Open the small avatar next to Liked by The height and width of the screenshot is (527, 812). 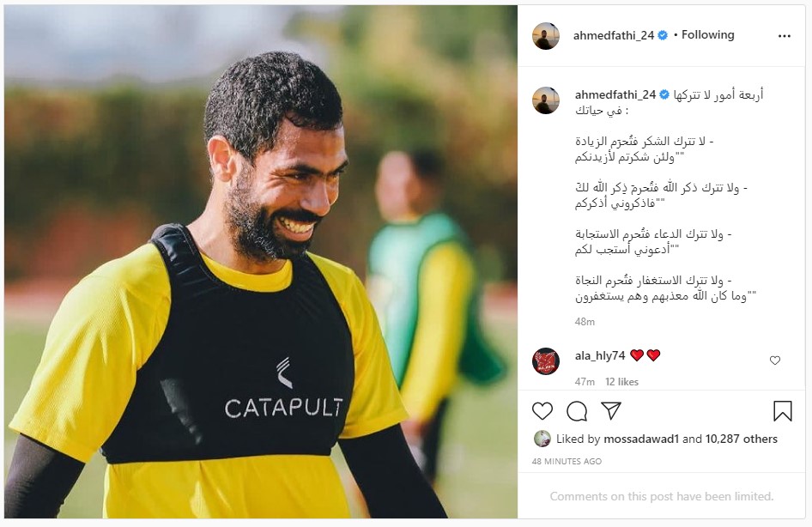[542, 439]
